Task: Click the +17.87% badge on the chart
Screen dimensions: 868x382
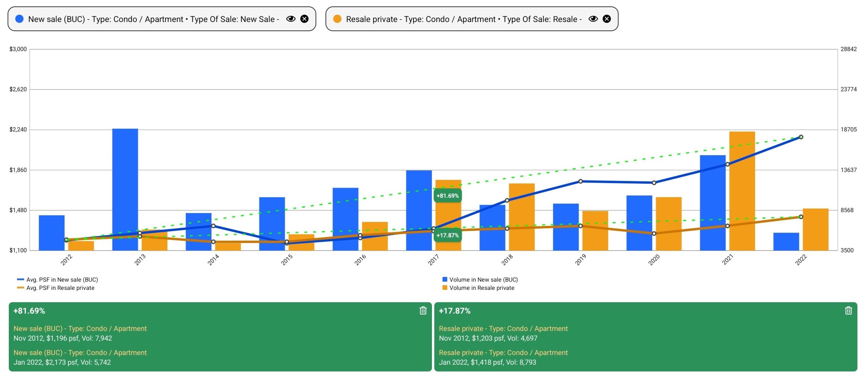Action: click(x=447, y=235)
